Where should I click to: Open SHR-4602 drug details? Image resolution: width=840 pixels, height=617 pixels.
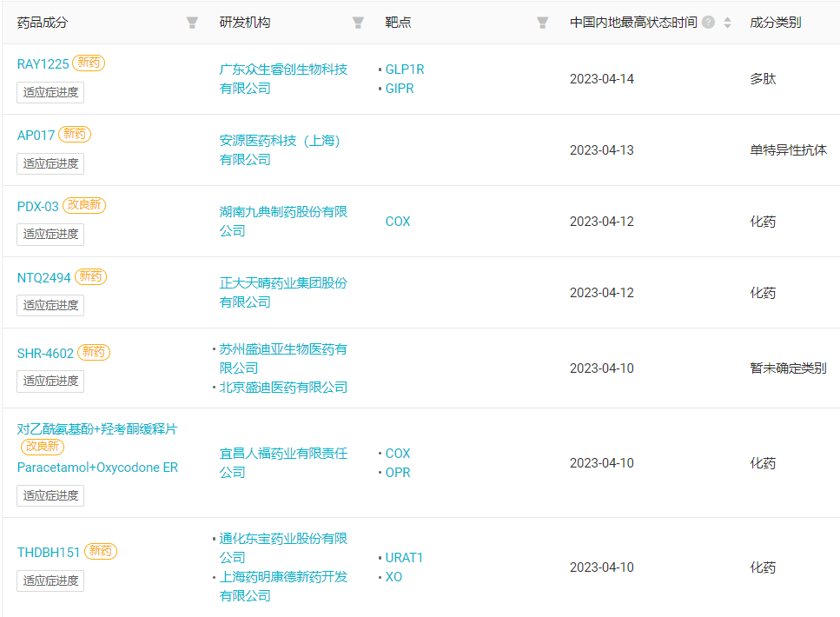click(x=45, y=353)
